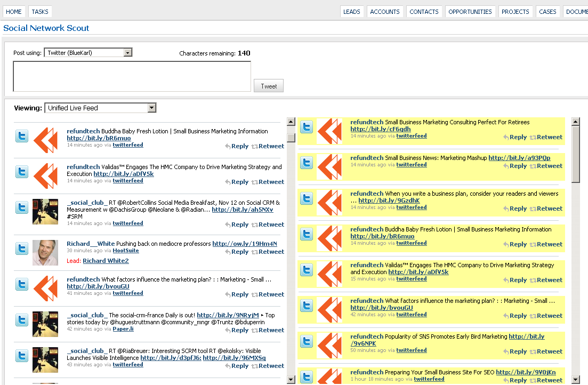
Task: Open the TASKS tab
Action: pos(40,12)
